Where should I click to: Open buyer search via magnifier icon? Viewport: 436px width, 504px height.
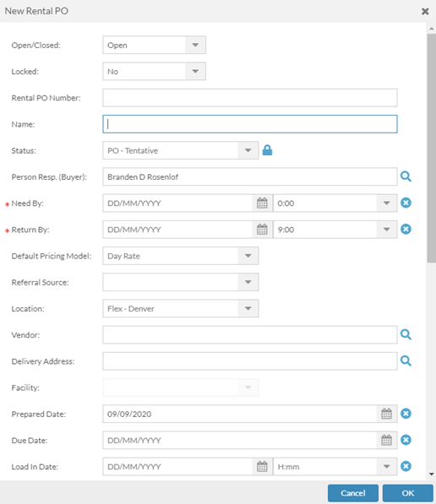tap(406, 176)
